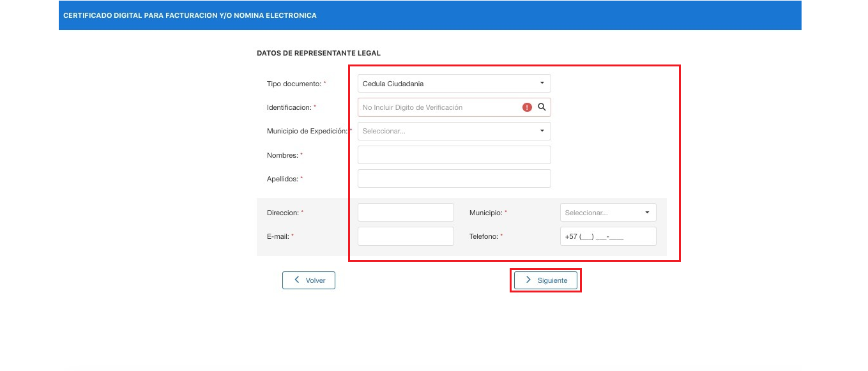Click the Certificado Digital header title
This screenshot has height=371, width=868.
(x=190, y=15)
